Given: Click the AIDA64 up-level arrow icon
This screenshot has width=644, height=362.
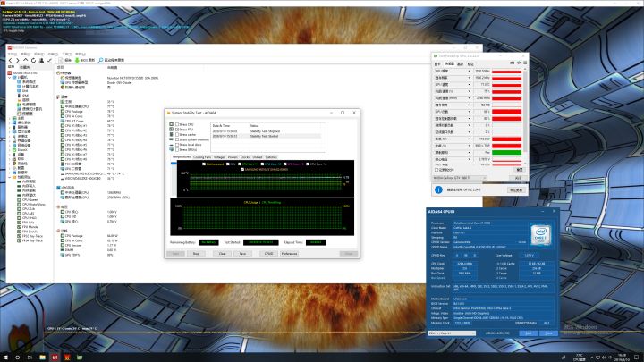Looking at the screenshot, I should tap(25, 61).
